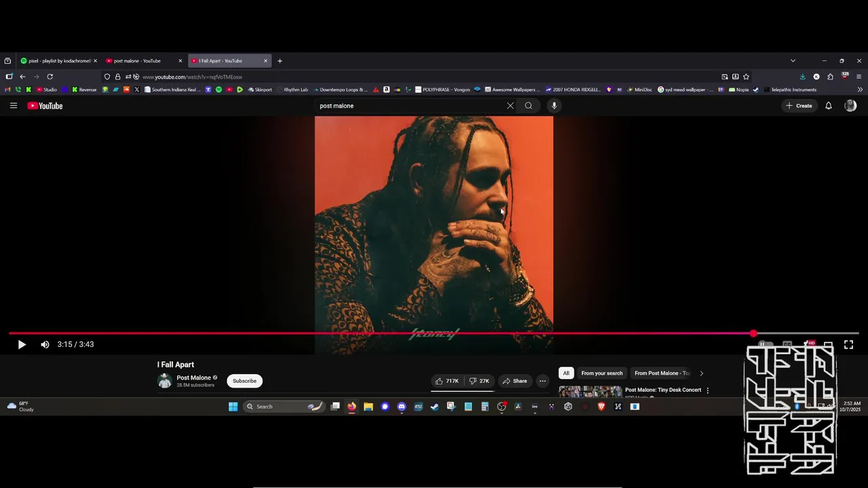Bookmark this page with star icon

[x=746, y=77]
